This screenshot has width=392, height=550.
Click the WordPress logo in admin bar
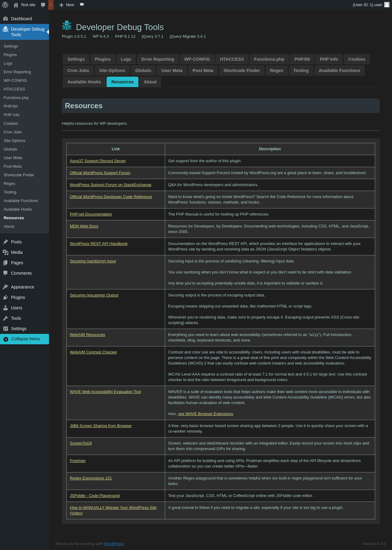pos(5,5)
